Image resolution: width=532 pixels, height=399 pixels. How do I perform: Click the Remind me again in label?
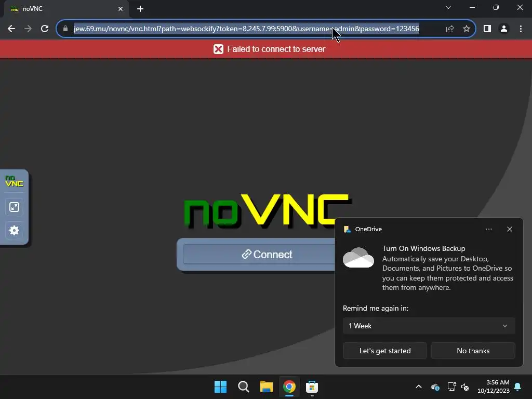(x=376, y=309)
